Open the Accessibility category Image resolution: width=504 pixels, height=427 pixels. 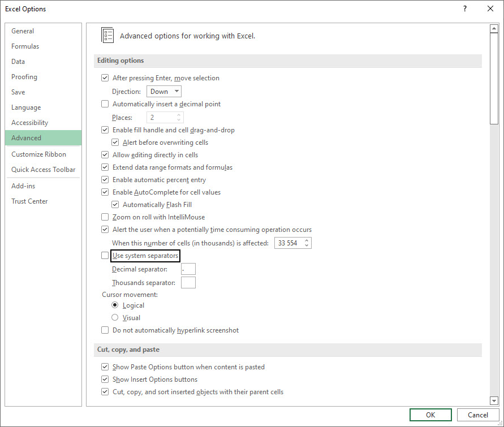(x=44, y=122)
